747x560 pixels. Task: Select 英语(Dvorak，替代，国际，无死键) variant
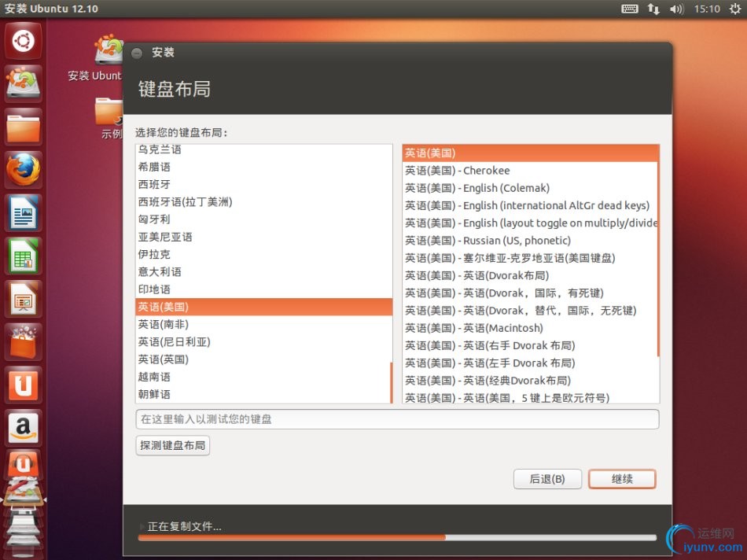tap(530, 311)
